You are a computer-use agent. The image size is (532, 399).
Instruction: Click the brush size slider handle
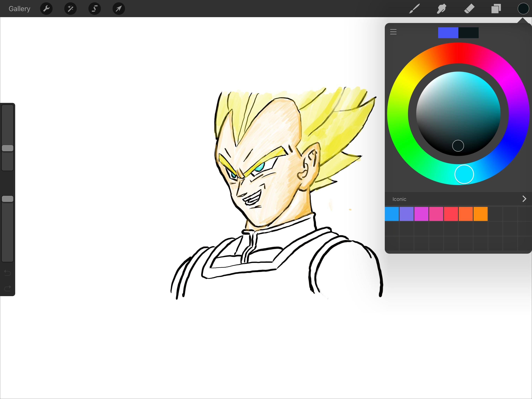[8, 148]
